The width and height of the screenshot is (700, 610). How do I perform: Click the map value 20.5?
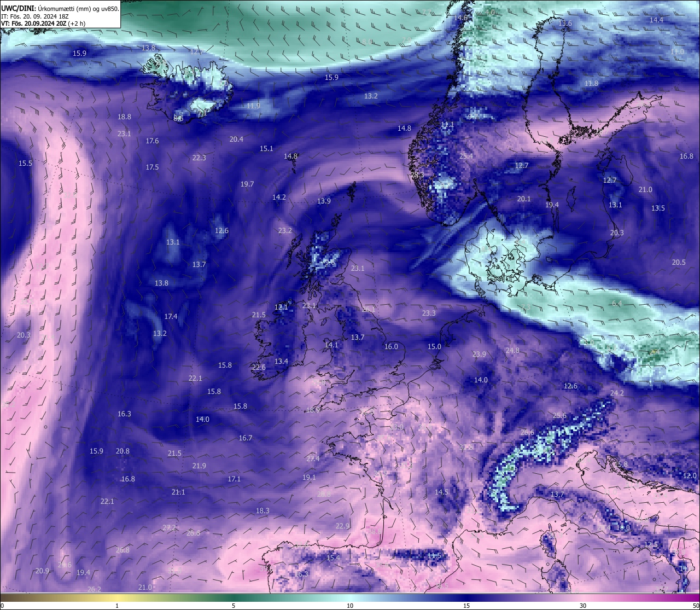[679, 263]
